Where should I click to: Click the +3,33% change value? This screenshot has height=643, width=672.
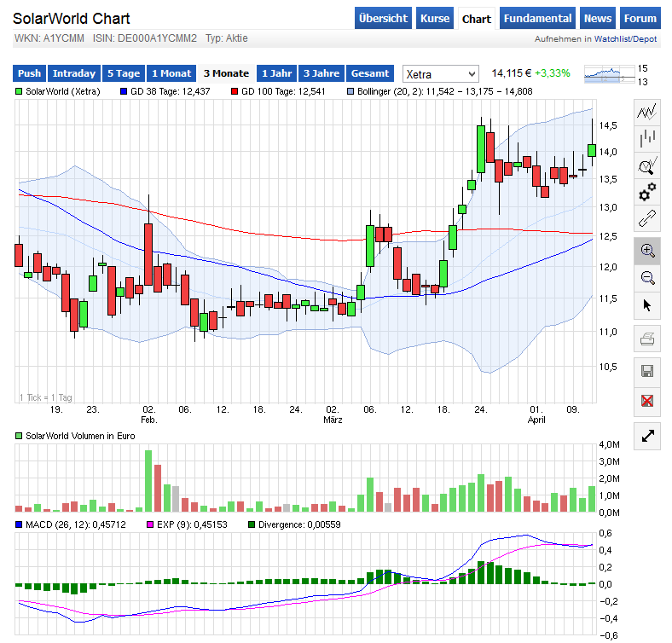[x=553, y=73]
